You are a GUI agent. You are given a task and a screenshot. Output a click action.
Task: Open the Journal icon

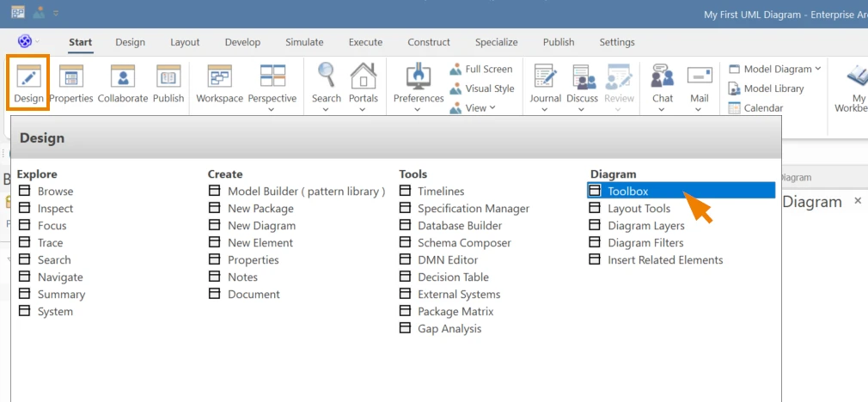coord(545,76)
